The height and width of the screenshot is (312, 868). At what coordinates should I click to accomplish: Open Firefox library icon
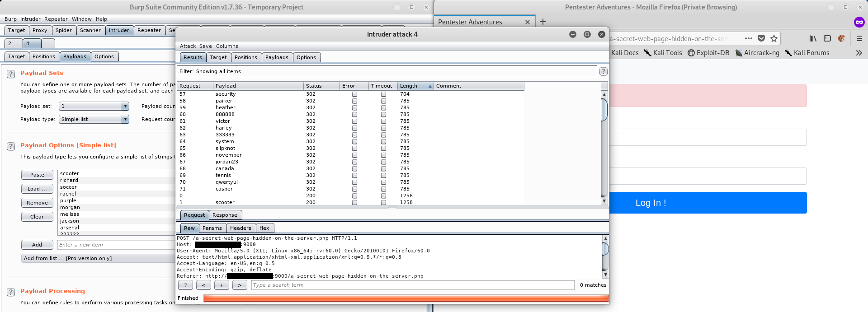(813, 38)
